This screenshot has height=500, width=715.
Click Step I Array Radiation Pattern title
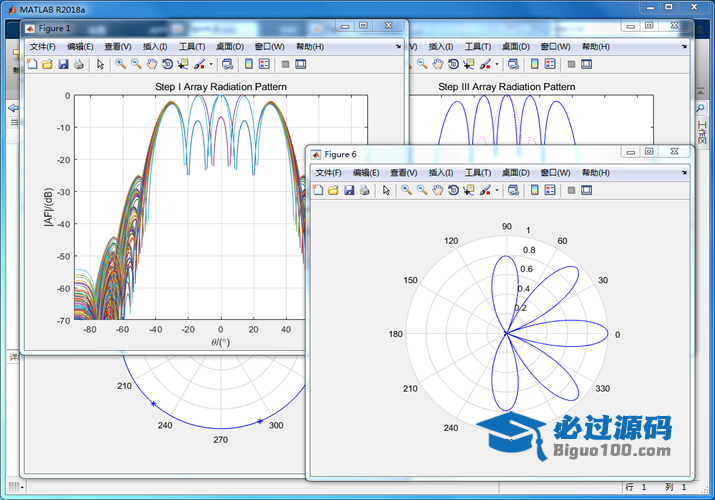coord(220,87)
